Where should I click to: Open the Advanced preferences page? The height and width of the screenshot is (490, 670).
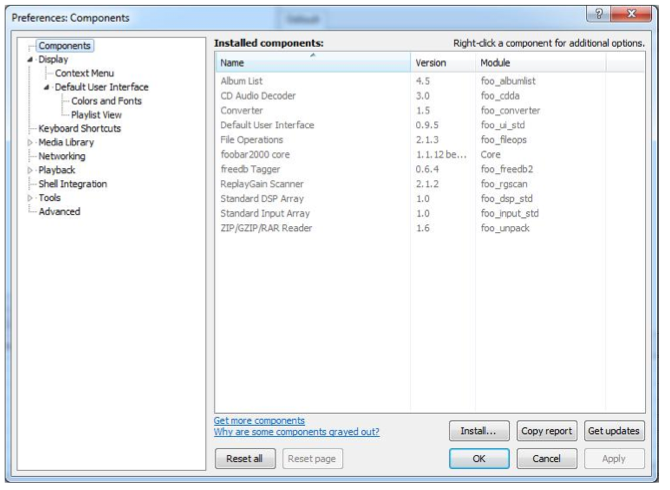pyautogui.click(x=59, y=211)
